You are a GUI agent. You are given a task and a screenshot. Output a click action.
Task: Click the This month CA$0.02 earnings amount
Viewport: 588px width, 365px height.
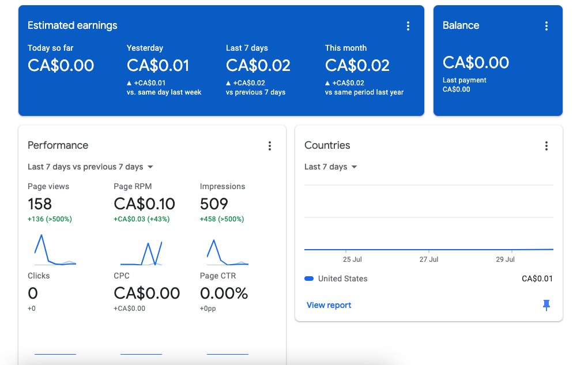(357, 66)
